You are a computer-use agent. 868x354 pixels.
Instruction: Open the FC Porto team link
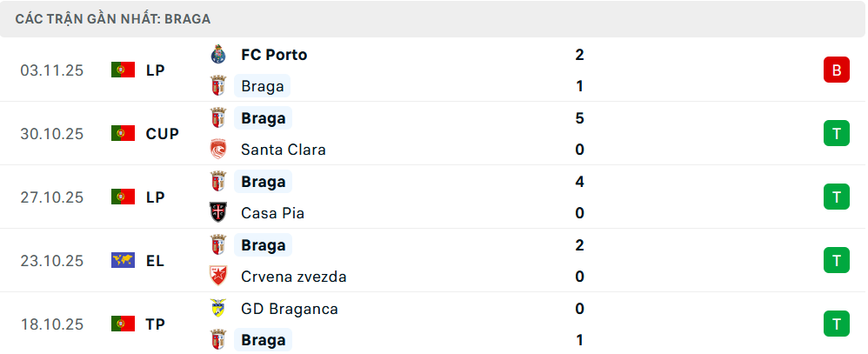coord(274,55)
